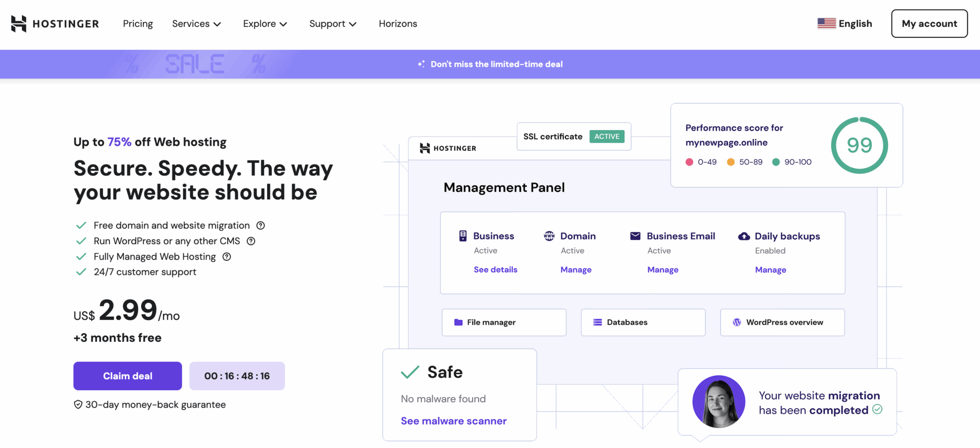The width and height of the screenshot is (980, 448).
Task: Open the File manager
Action: tap(503, 322)
